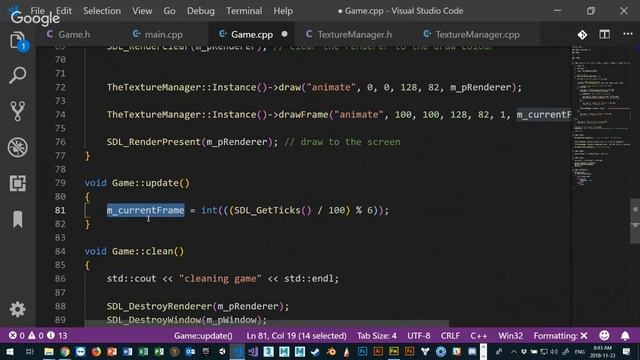The image size is (640, 360).
Task: Open the Source Control view
Action: [x=18, y=111]
